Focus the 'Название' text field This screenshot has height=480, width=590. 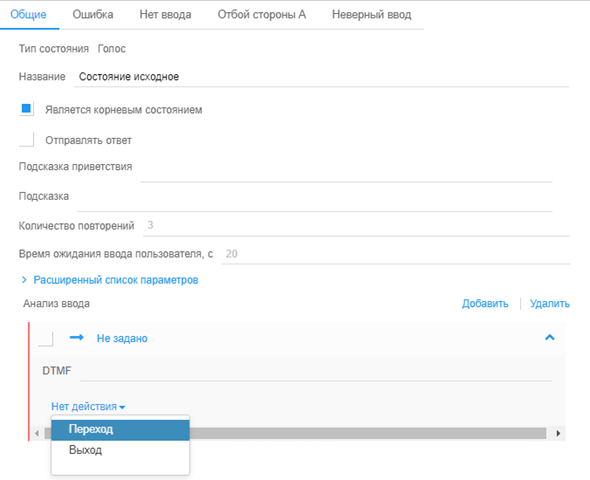[321, 77]
